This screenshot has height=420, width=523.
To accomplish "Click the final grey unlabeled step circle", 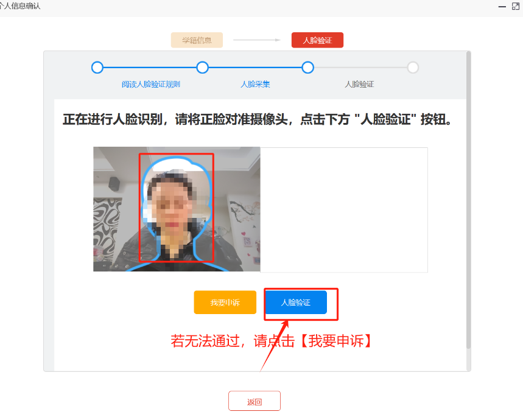I will [413, 68].
